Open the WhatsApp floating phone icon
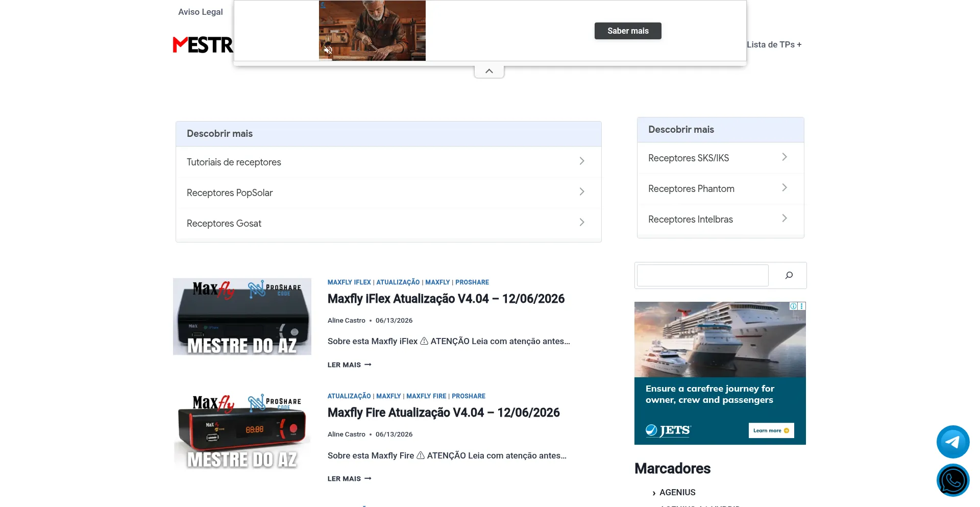 (x=953, y=480)
